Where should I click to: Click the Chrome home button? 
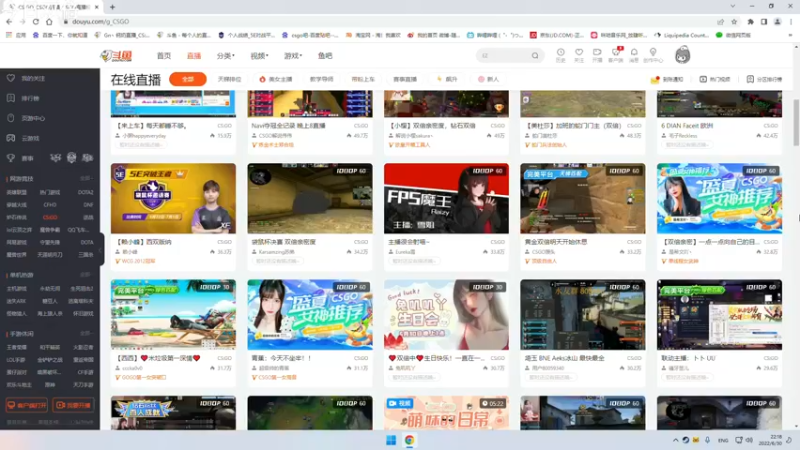[x=49, y=21]
